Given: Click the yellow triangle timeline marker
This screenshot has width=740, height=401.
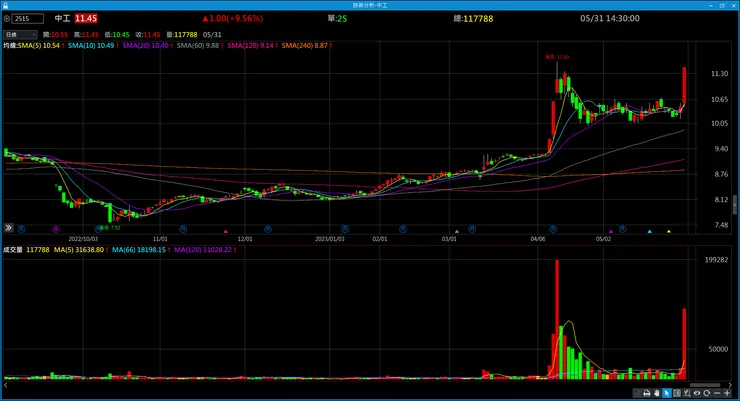Looking at the screenshot, I should pos(669,231).
